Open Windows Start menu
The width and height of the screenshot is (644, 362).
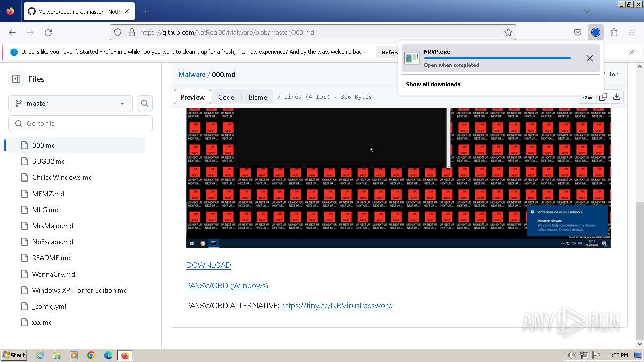point(14,355)
